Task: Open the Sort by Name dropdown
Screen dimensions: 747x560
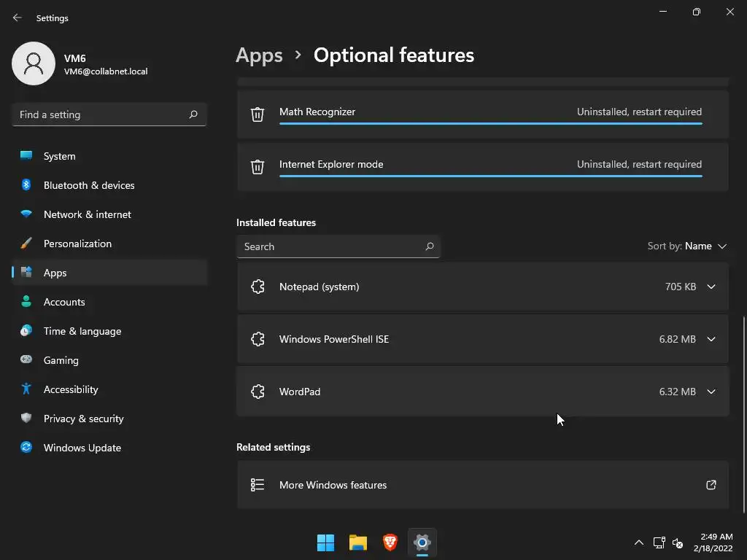Action: [687, 246]
